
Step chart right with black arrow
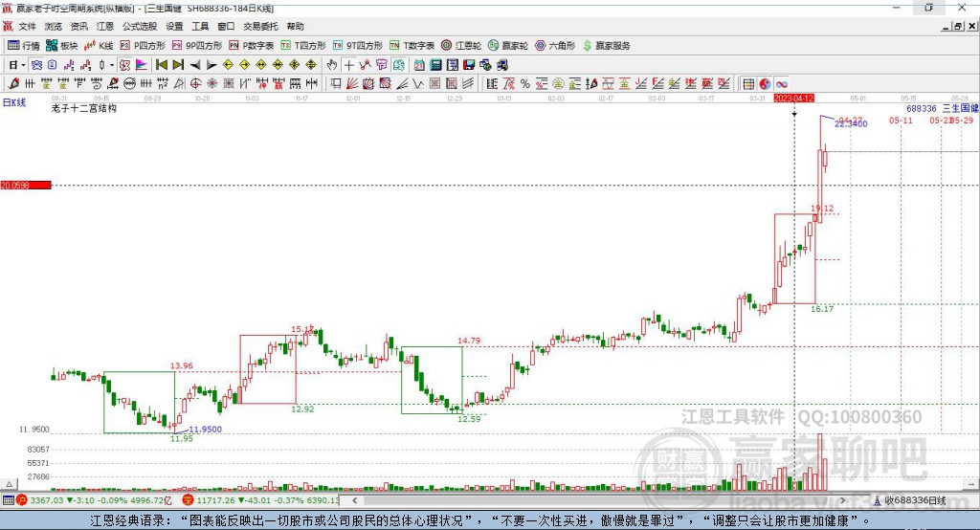(212, 65)
